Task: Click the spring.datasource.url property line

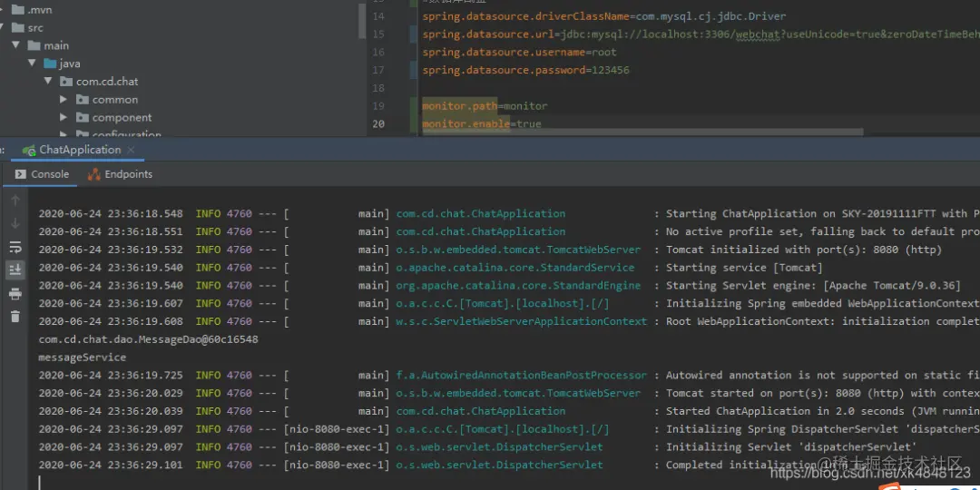Action: 701,34
